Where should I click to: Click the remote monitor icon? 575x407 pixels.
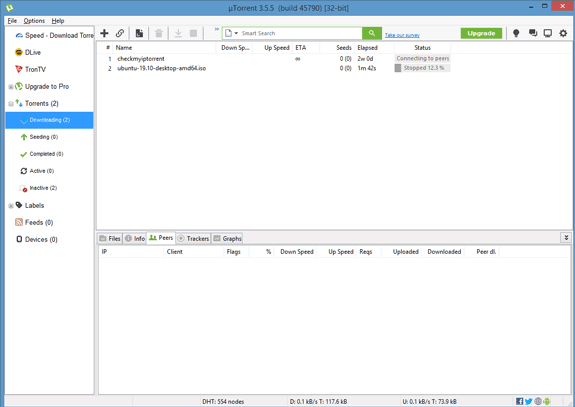(548, 33)
